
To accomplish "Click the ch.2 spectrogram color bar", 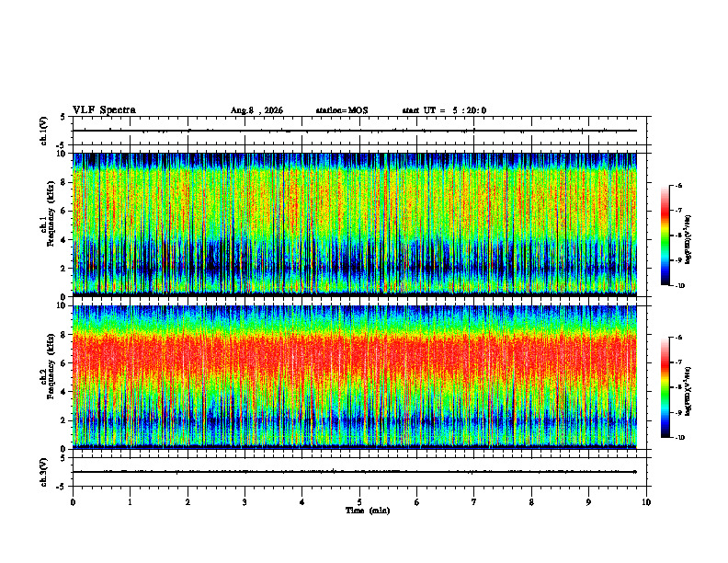I will [x=665, y=387].
